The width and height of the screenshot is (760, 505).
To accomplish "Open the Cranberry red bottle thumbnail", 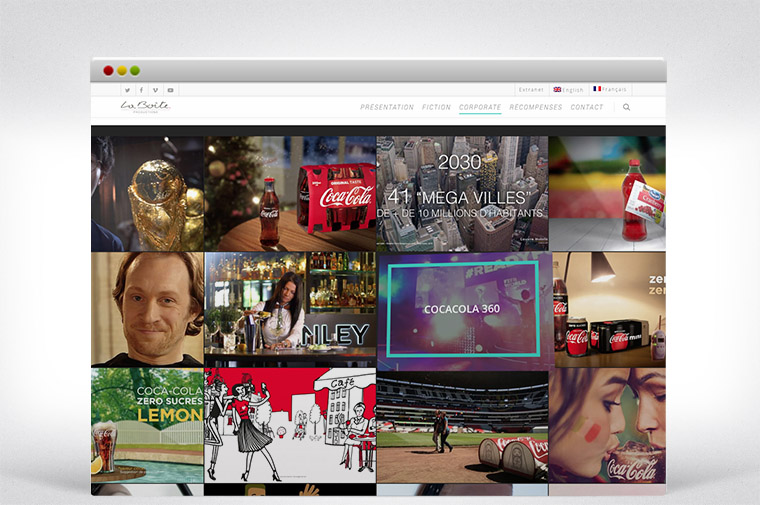I will [x=607, y=193].
